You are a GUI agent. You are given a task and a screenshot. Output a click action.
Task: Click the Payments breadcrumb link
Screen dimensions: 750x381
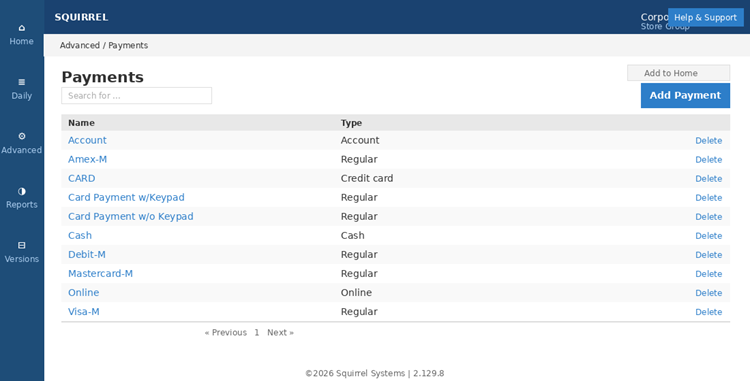pos(128,45)
